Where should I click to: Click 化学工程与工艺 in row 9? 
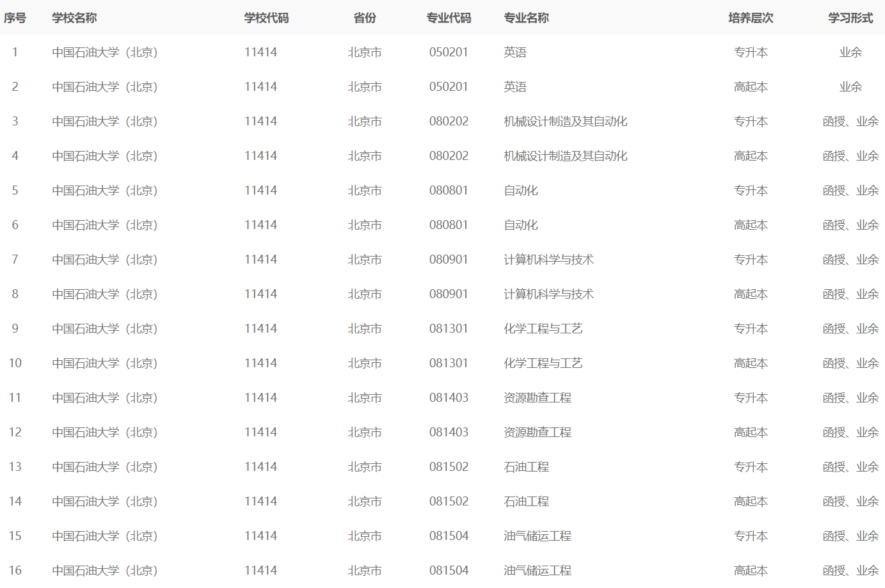pos(543,329)
